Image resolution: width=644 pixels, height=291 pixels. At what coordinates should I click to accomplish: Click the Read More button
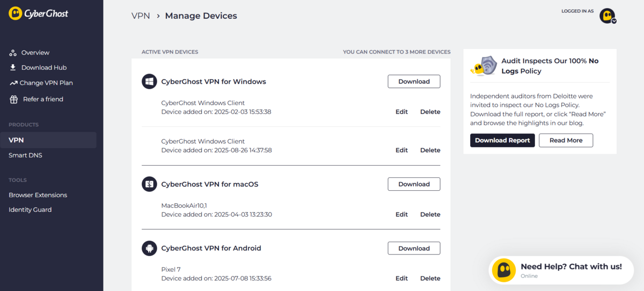tap(566, 140)
